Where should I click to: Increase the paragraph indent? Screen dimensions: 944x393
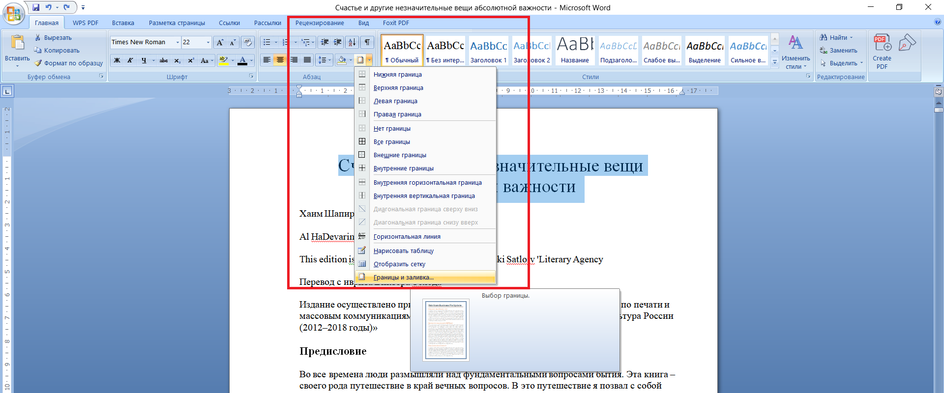tap(338, 43)
